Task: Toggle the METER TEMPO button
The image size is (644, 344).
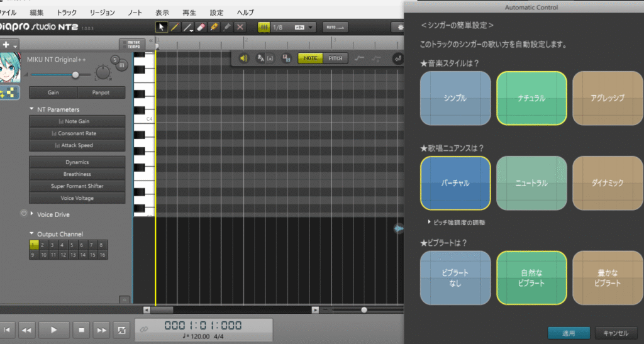Action: 132,44
